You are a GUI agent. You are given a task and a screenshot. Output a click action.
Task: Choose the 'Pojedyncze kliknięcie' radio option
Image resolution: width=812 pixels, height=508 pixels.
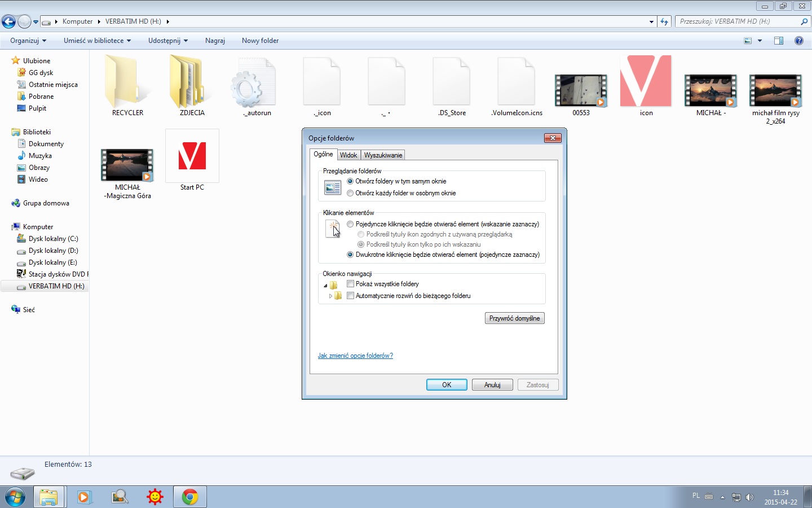point(350,224)
